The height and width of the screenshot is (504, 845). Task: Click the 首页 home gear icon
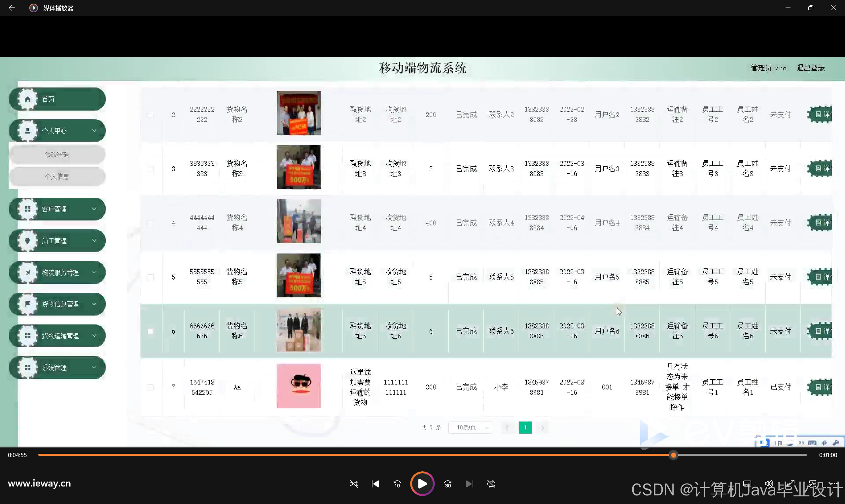point(27,99)
